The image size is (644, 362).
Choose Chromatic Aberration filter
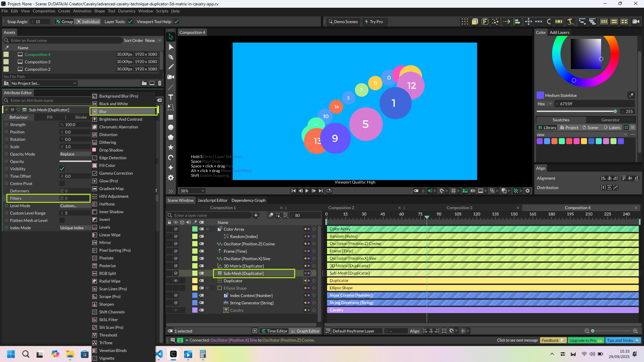[118, 127]
